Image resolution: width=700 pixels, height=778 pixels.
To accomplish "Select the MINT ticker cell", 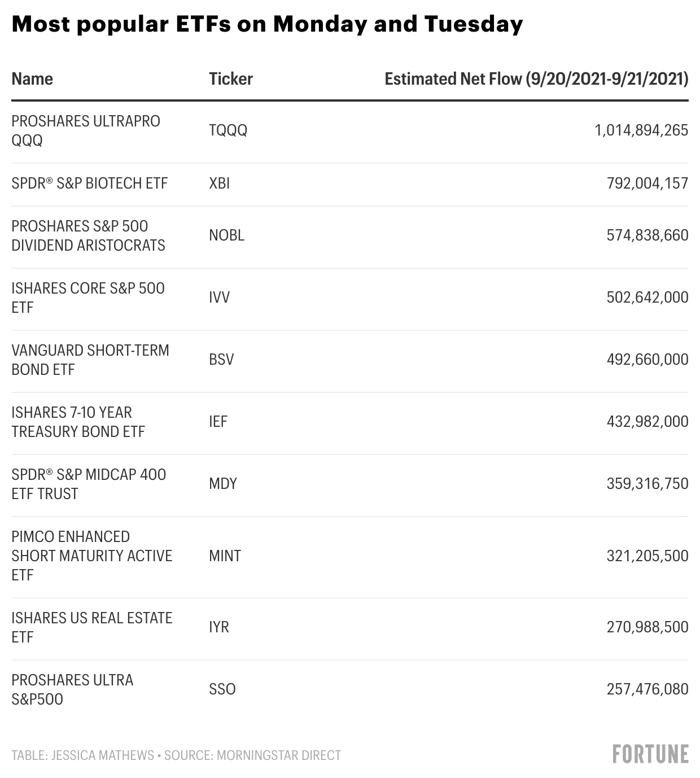I will coord(225,556).
